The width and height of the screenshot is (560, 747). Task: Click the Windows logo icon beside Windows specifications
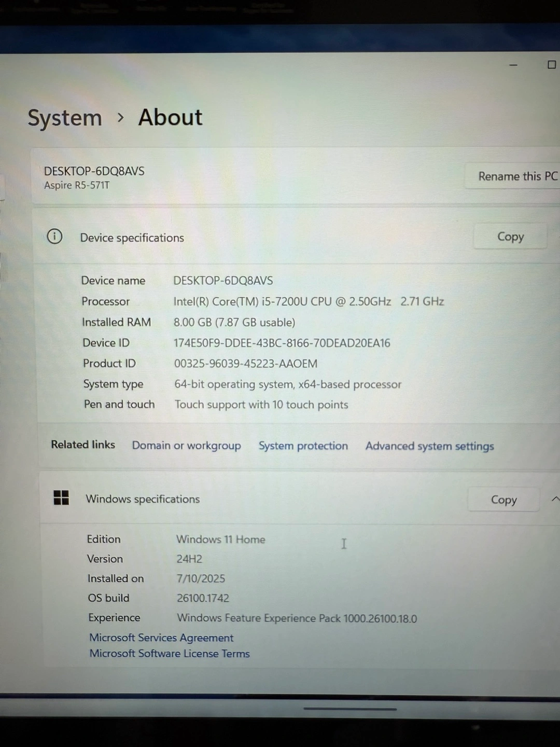[61, 497]
